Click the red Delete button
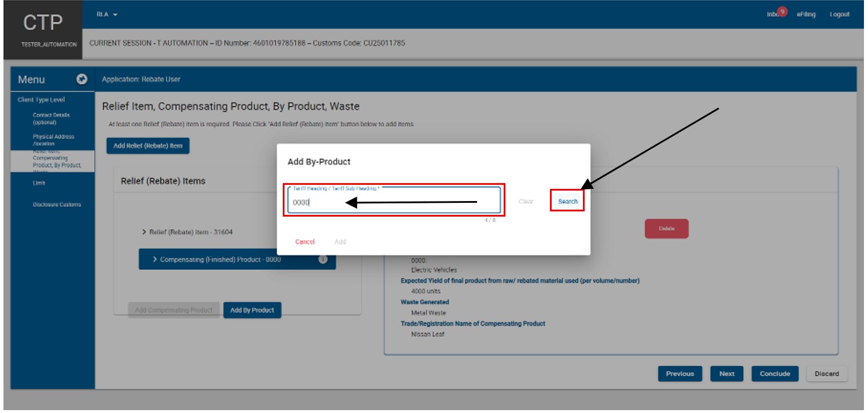Screen dimensions: 868x413 [667, 229]
